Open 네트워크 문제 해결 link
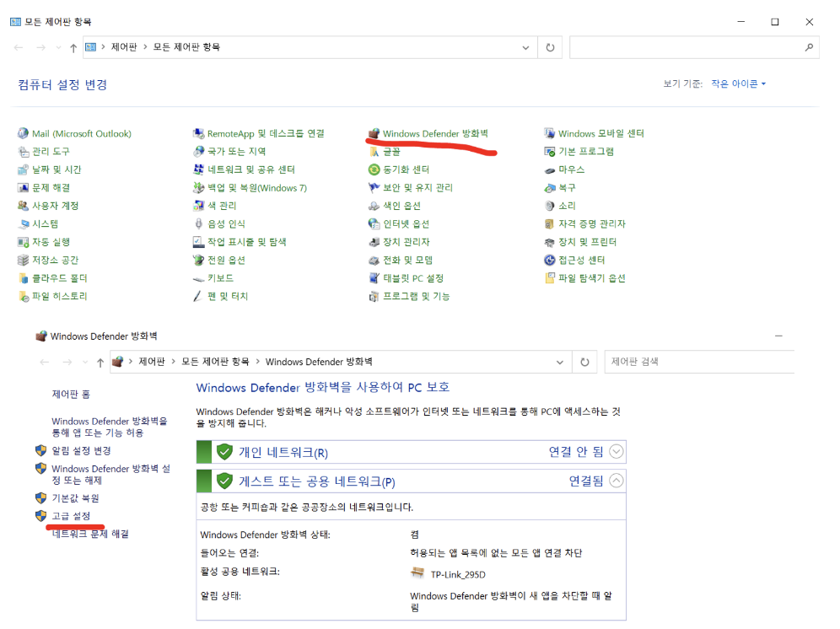This screenshot has width=840, height=629. coord(90,535)
